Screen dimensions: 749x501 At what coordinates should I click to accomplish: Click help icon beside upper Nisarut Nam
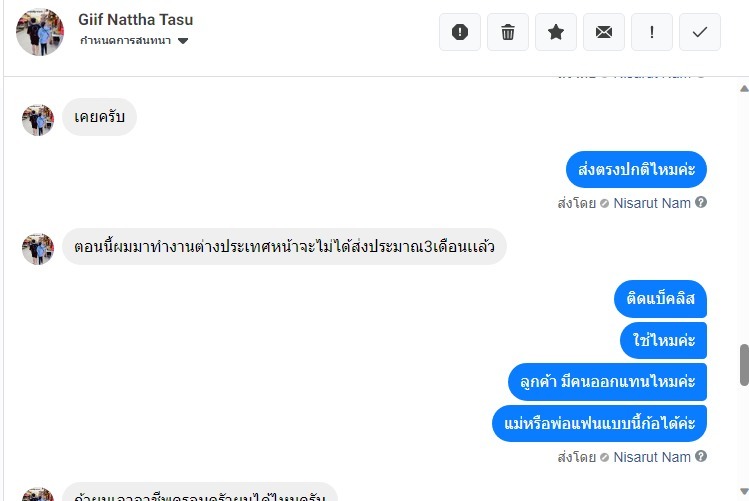[x=701, y=203]
